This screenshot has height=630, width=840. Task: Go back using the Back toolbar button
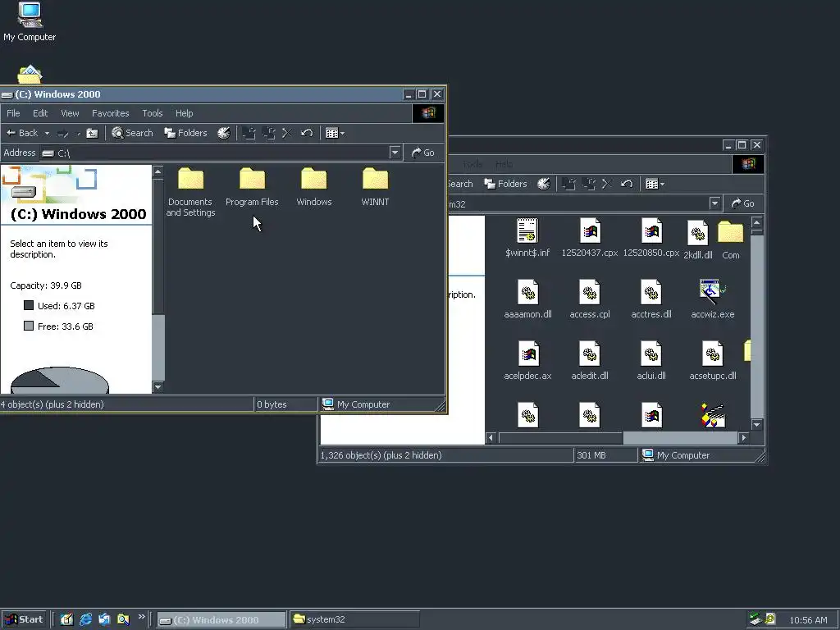(x=22, y=133)
